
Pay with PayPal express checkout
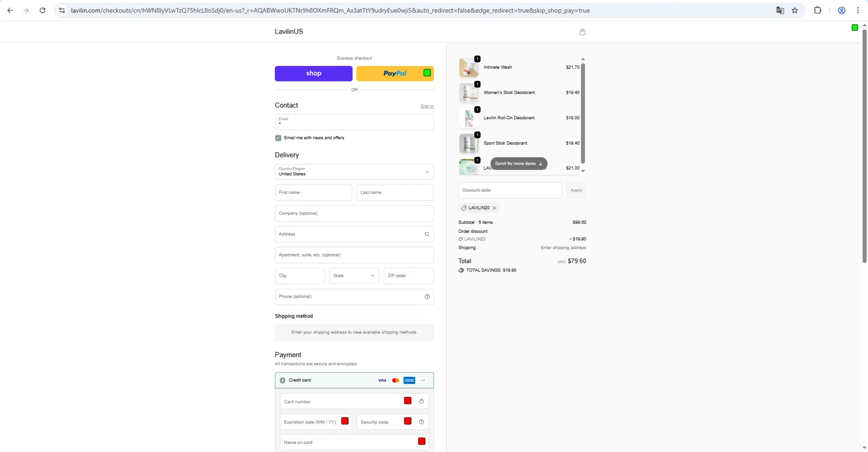point(395,74)
